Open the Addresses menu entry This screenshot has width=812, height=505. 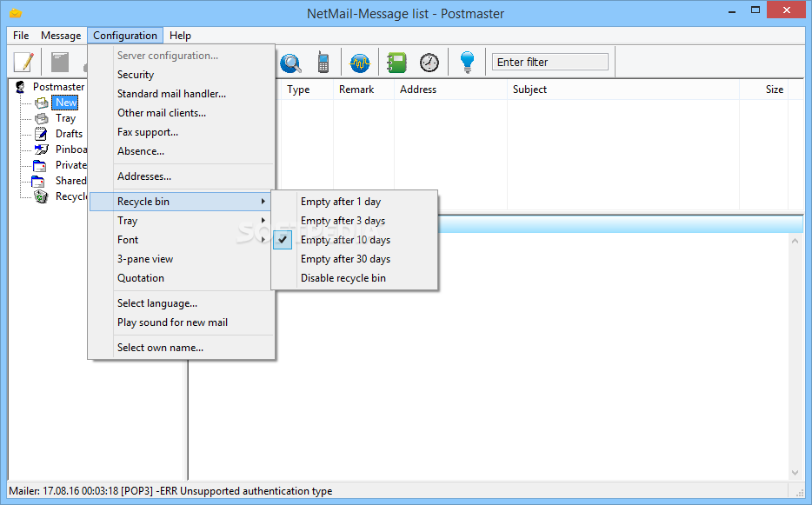181,176
